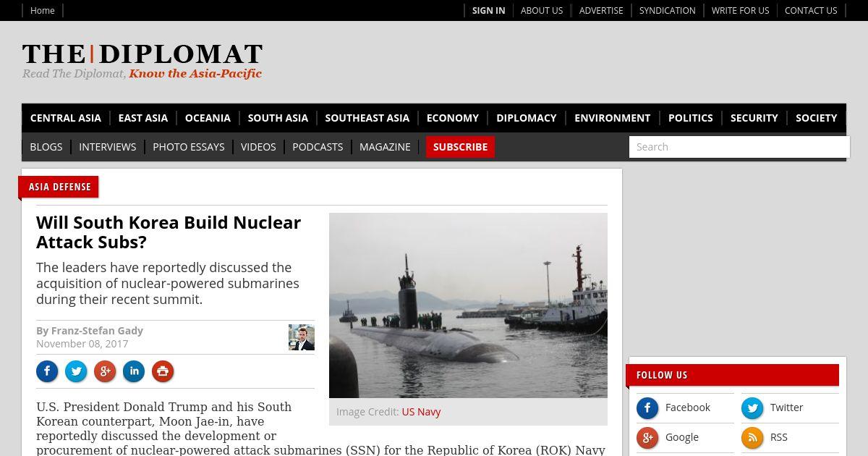Go to Home in top bar
Image resolution: width=868 pixels, height=456 pixels.
pyautogui.click(x=43, y=10)
